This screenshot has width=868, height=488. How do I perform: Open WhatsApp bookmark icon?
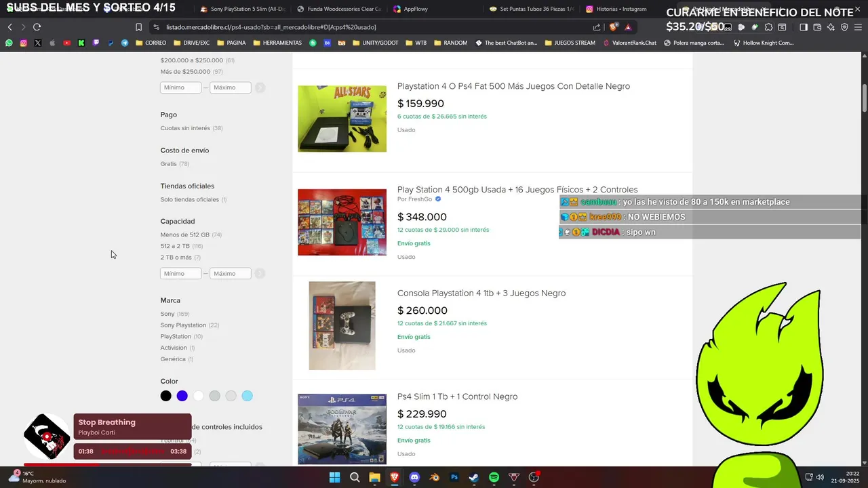pyautogui.click(x=9, y=43)
